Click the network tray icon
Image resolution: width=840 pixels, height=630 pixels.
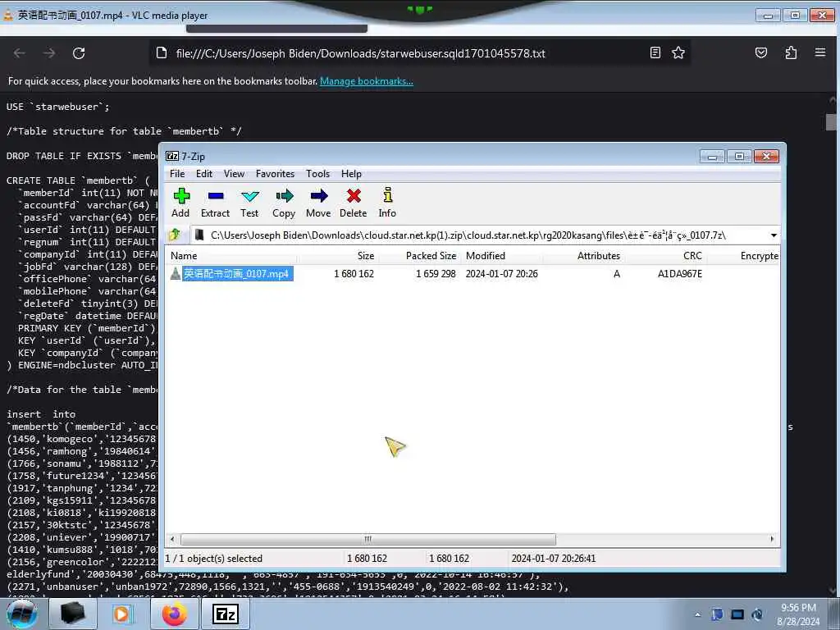coord(737,614)
